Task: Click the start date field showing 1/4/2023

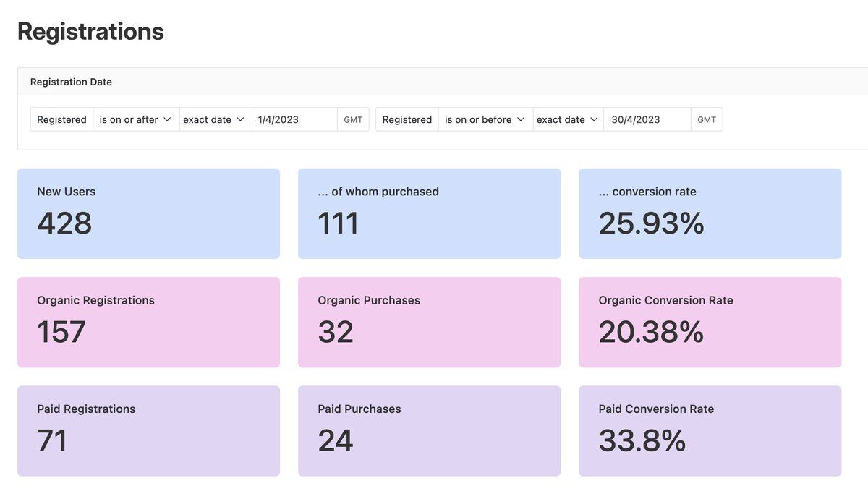Action: coord(293,119)
